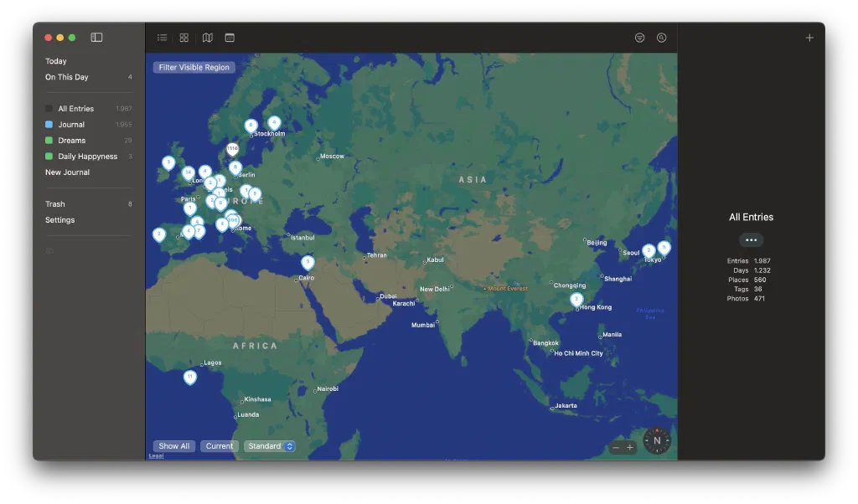The image size is (858, 504).
Task: Click the filter icon in the toolbar
Action: pos(639,37)
